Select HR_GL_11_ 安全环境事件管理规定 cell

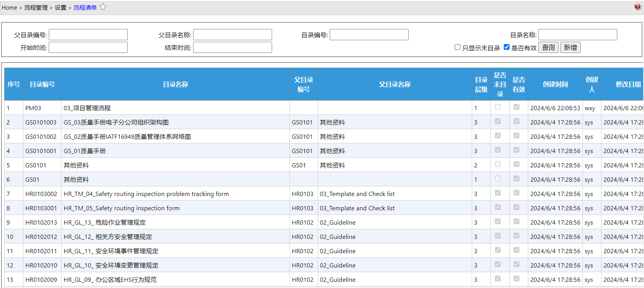click(175, 251)
